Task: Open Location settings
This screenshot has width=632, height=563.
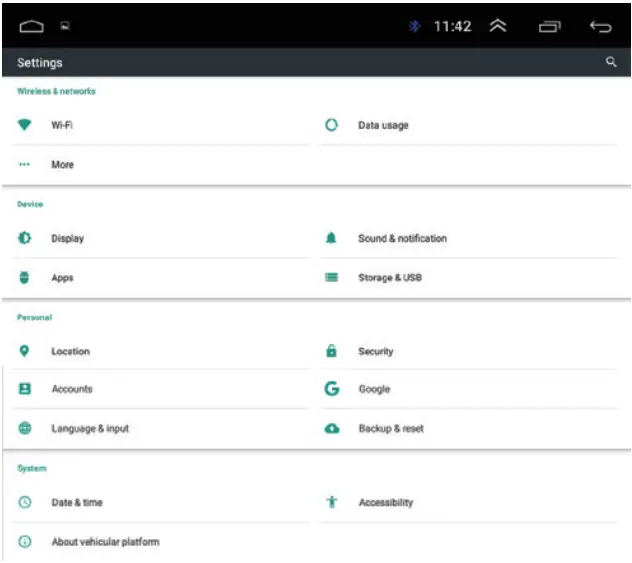Action: 161,351
